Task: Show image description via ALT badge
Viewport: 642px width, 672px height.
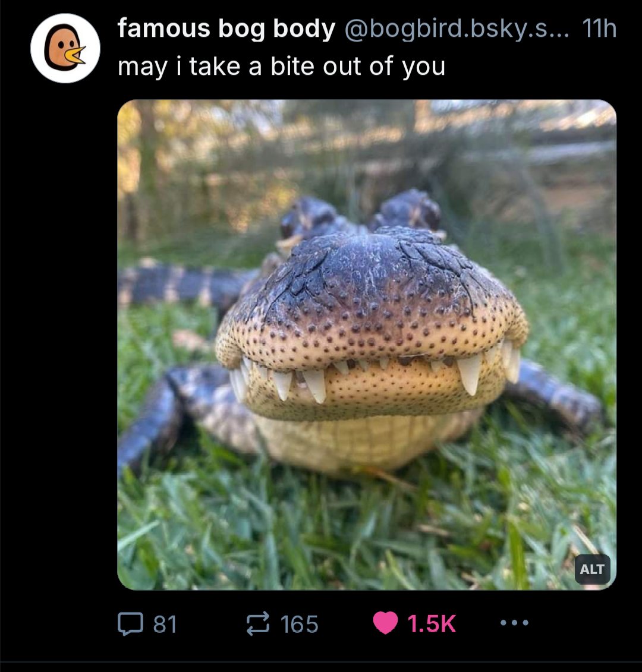Action: (592, 569)
